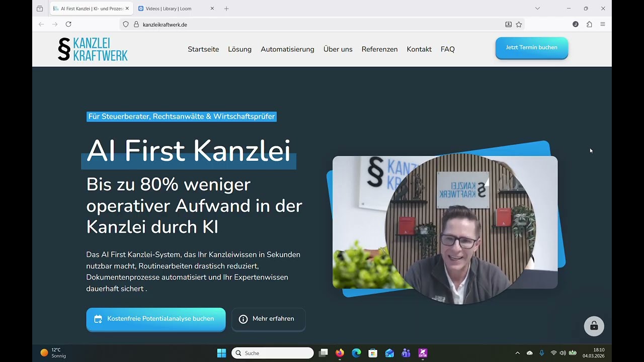The image size is (644, 362).
Task: Close the Loom Videos tab
Action: [x=212, y=9]
